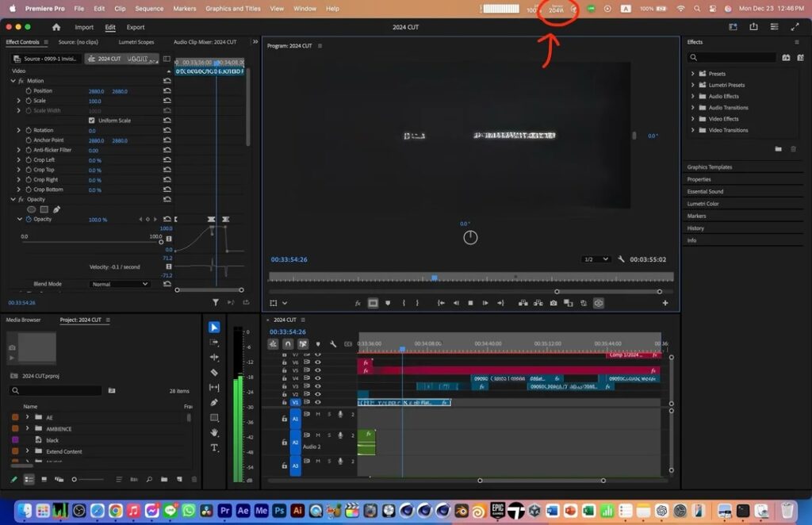Click the Mark In brace button

404,303
